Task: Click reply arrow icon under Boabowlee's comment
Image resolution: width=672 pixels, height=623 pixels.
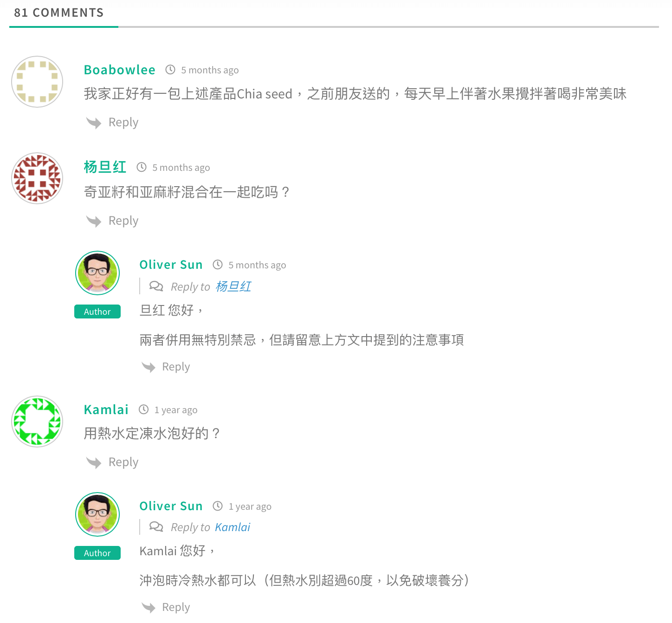Action: [94, 123]
